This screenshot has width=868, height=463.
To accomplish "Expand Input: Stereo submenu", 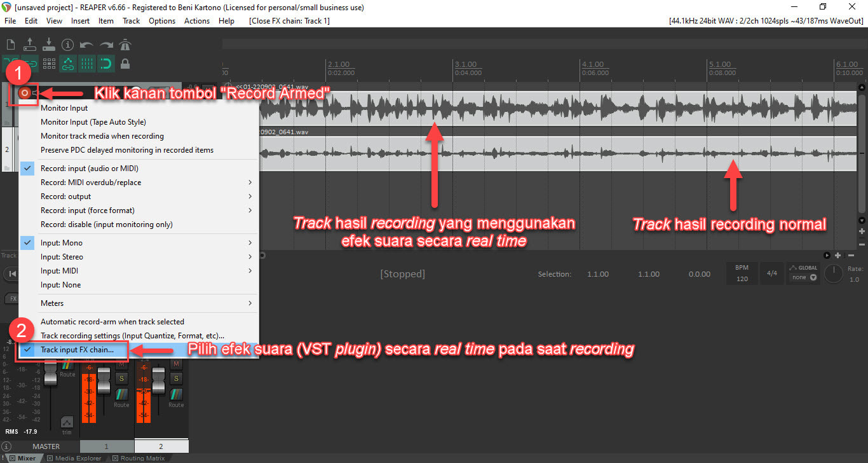I will pyautogui.click(x=139, y=257).
